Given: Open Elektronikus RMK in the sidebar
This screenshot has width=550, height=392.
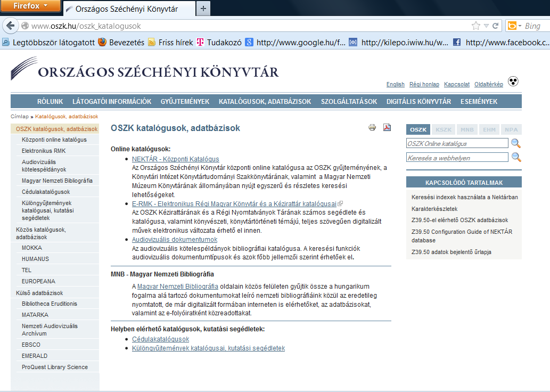Looking at the screenshot, I should 44,151.
